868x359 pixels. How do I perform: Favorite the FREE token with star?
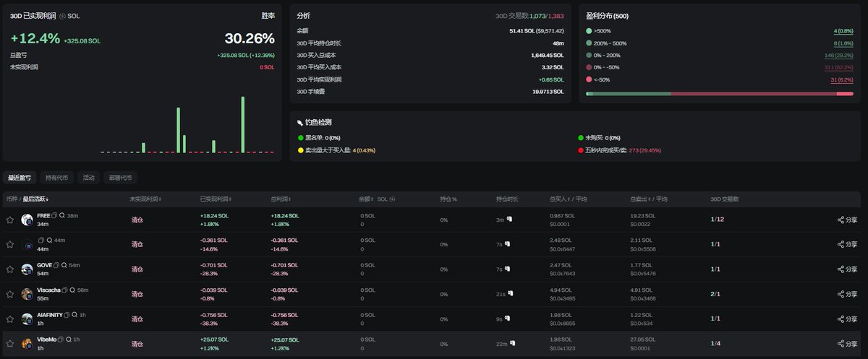click(x=11, y=220)
